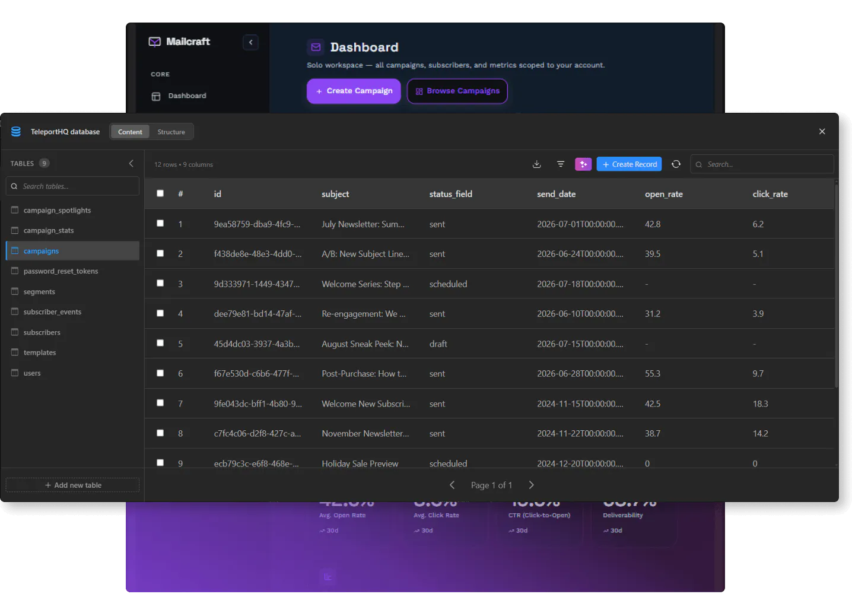Collapse the Tables sidebar chevron
Screen dimensions: 852x616
131,163
